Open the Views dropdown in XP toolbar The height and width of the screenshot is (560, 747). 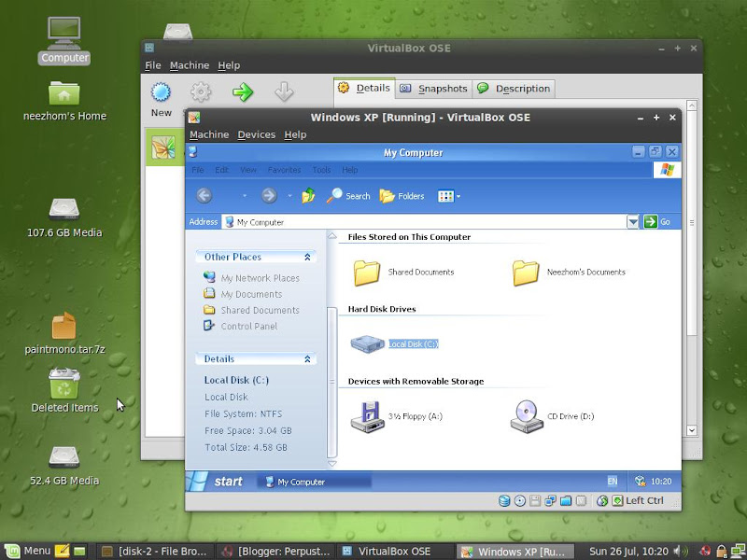point(449,196)
